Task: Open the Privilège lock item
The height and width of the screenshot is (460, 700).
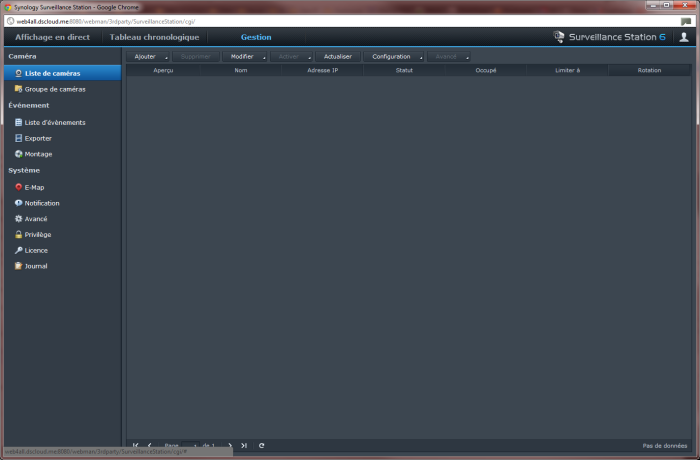Action: 37,234
